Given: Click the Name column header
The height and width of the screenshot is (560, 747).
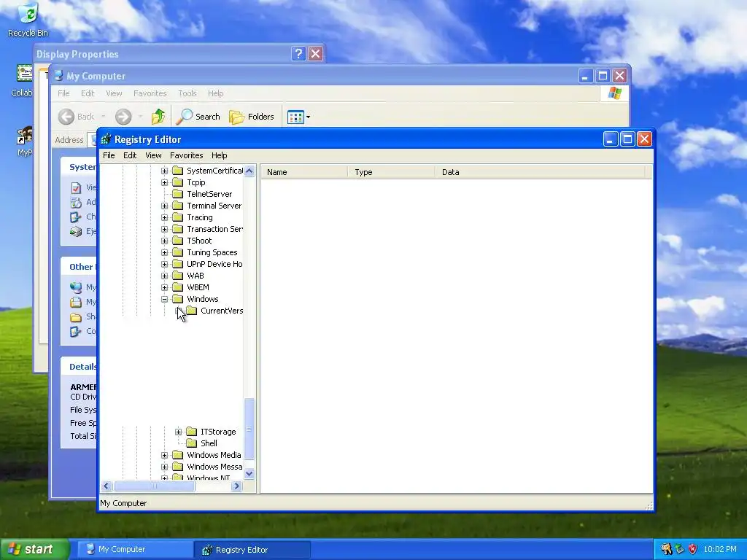Looking at the screenshot, I should point(304,172).
